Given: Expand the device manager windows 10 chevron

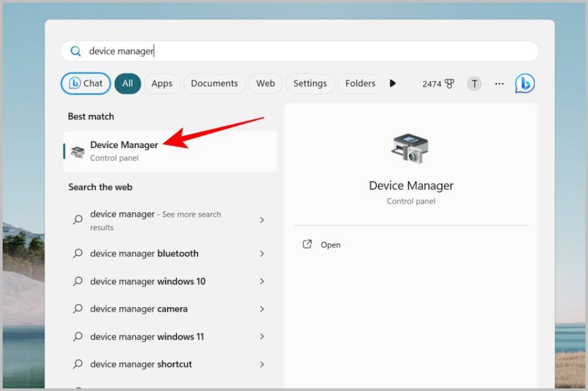Looking at the screenshot, I should [x=262, y=281].
